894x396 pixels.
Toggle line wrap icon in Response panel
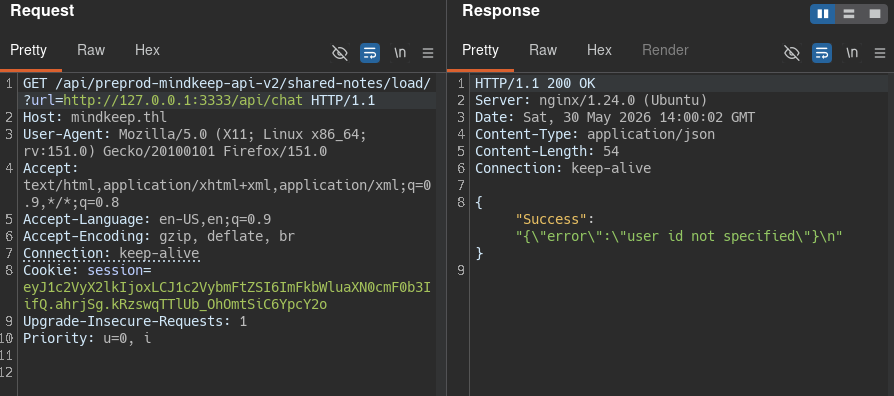pyautogui.click(x=822, y=53)
